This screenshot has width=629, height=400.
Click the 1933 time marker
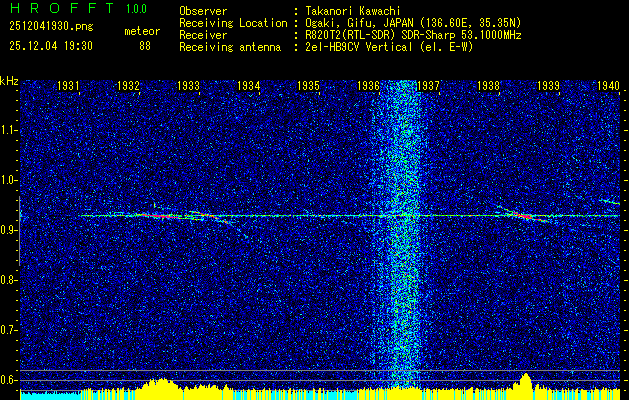(x=189, y=85)
